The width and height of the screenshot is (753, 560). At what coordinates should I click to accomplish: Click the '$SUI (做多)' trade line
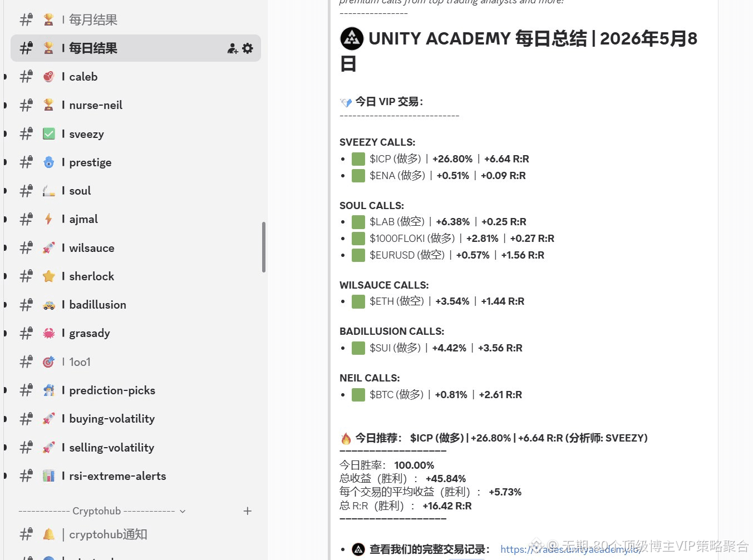437,348
